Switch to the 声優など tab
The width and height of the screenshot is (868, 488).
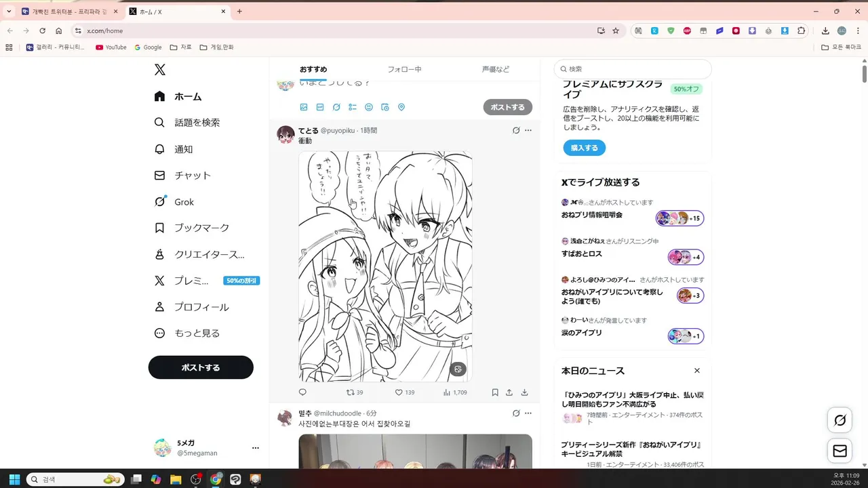pyautogui.click(x=496, y=69)
